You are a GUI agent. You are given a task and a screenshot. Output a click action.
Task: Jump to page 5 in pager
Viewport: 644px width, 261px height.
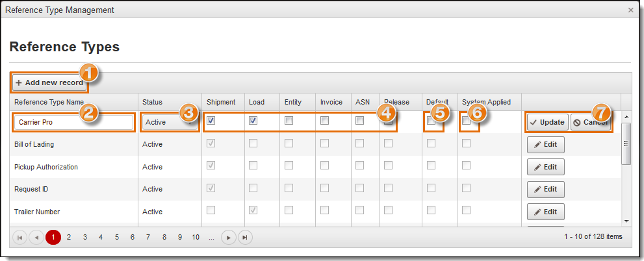tap(117, 238)
